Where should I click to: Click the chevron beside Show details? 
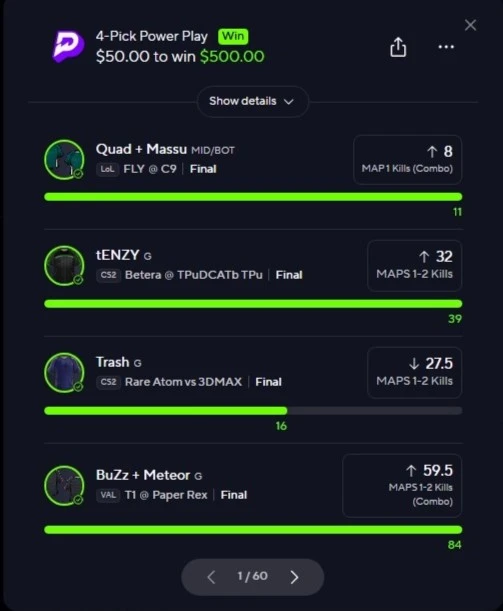[x=289, y=102]
